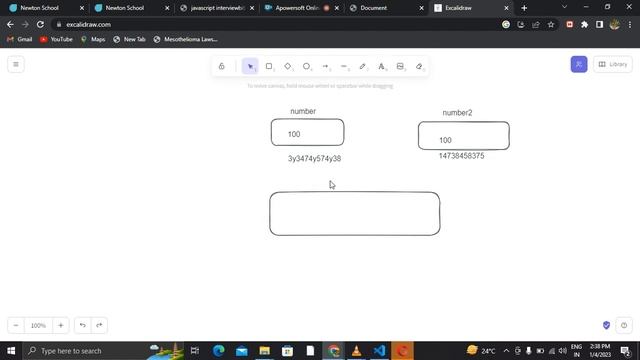The image size is (640, 360).
Task: Select the Insert image tool
Action: pyautogui.click(x=400, y=66)
